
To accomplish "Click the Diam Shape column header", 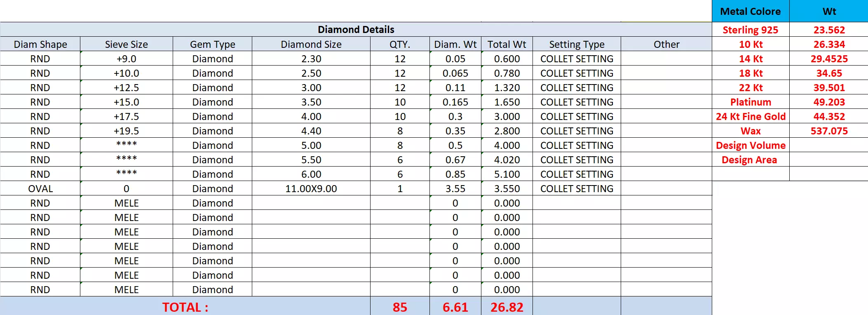I will 40,44.
